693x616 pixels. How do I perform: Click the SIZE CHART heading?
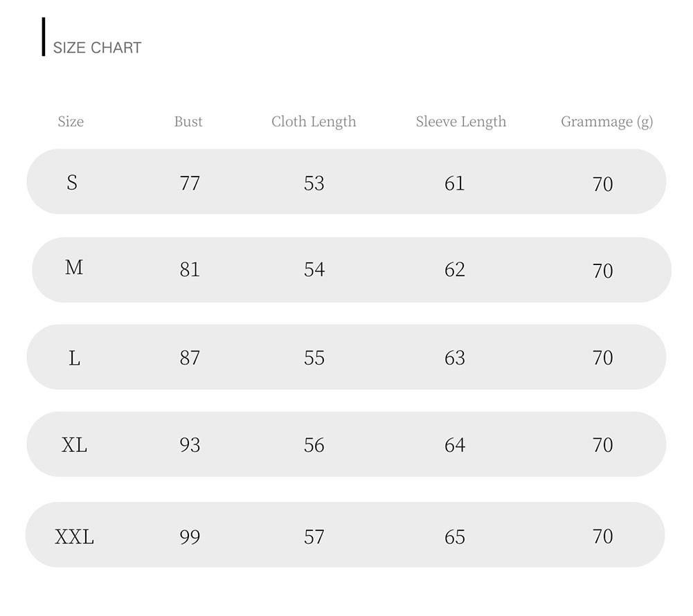(x=97, y=48)
